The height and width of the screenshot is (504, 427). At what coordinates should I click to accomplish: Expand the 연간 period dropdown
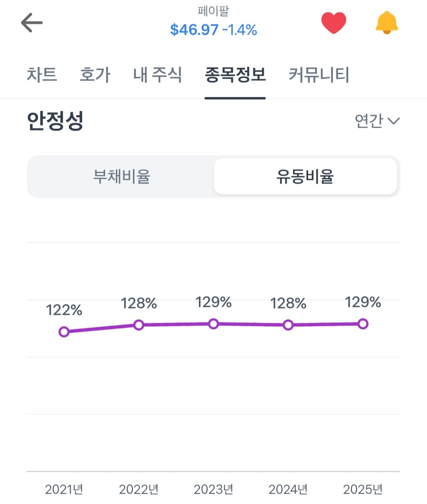[377, 121]
